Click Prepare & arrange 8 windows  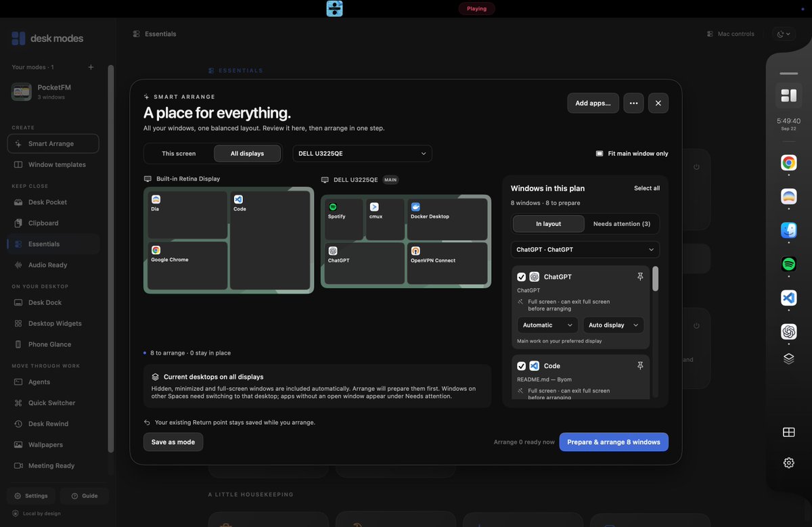pyautogui.click(x=614, y=442)
